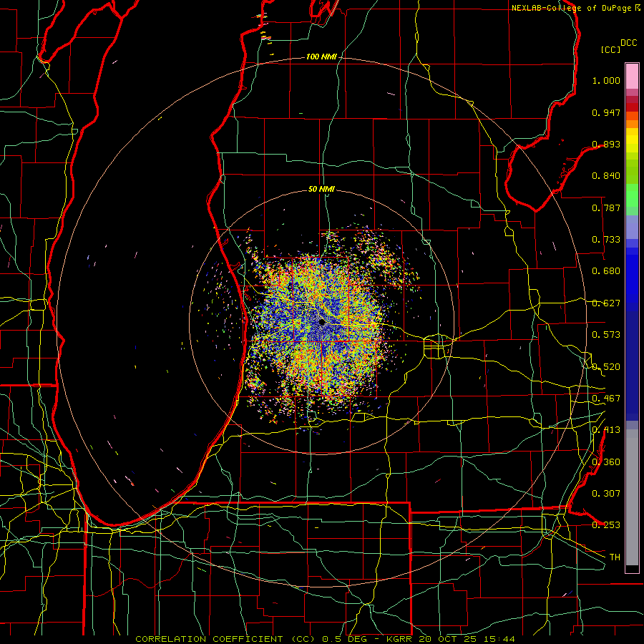This screenshot has height=644, width=644.
Task: Select the 0.360 legend value
Action: 606,462
